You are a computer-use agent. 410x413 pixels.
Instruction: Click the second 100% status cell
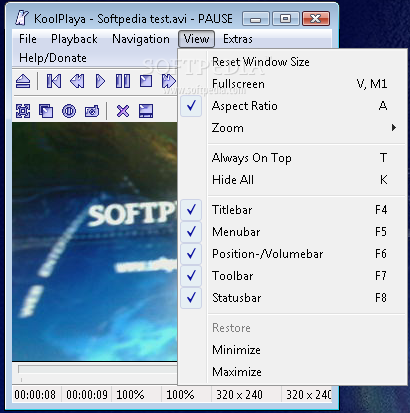(186, 395)
